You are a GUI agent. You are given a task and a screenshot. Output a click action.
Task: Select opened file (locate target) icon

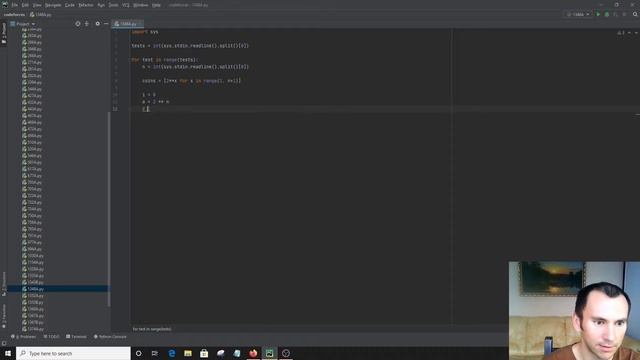[78, 24]
